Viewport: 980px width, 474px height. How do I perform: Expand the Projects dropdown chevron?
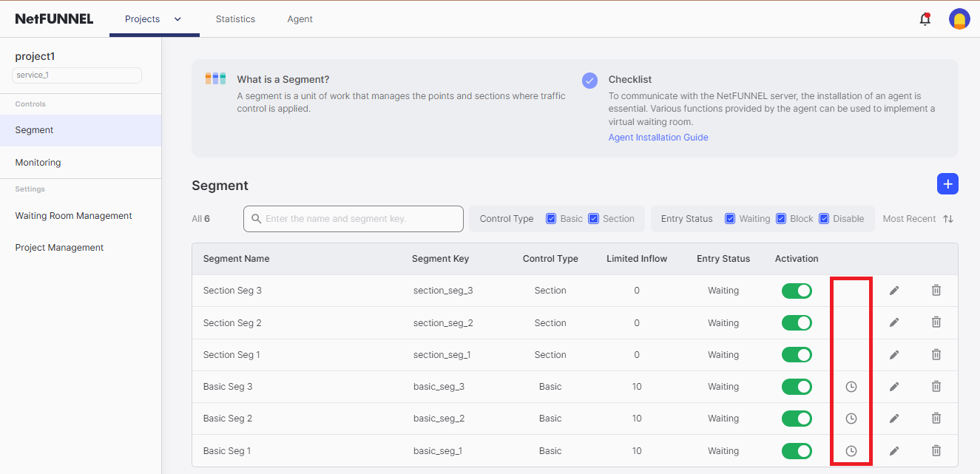[x=178, y=19]
